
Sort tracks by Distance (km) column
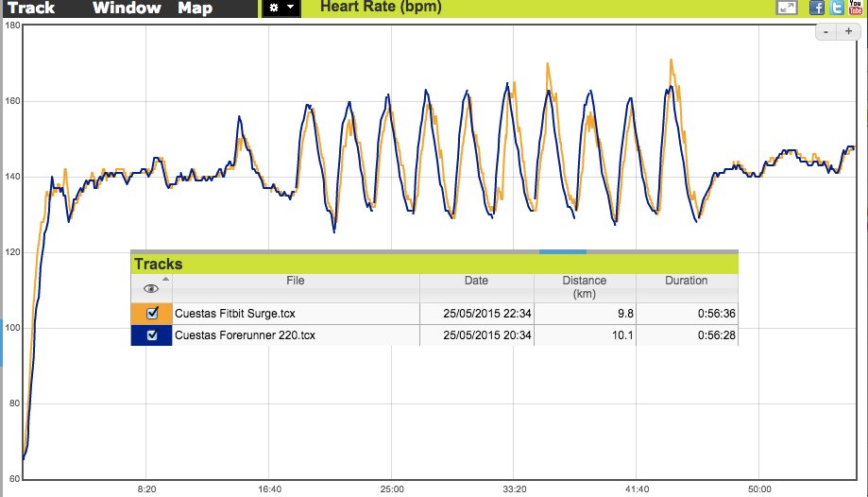[x=585, y=287]
